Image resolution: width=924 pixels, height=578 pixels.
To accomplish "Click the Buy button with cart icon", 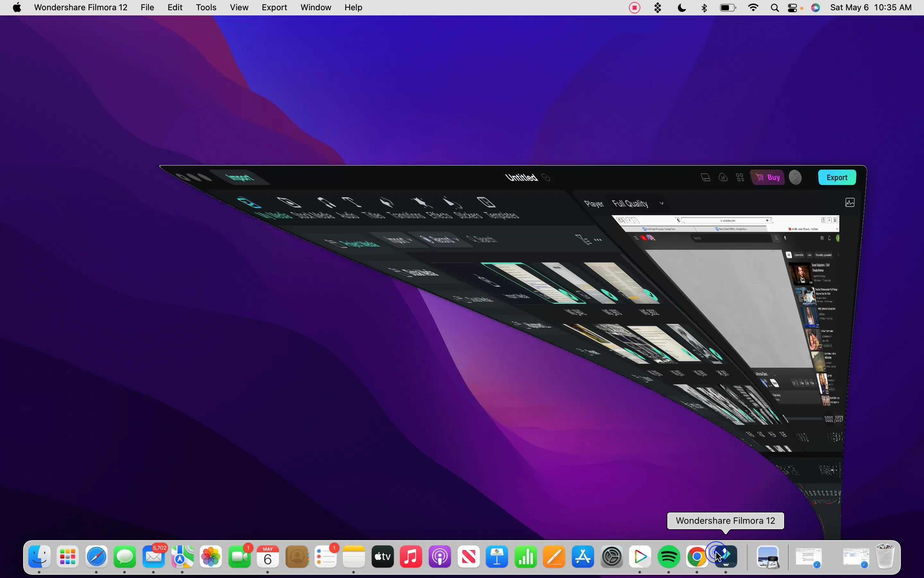I will click(768, 177).
